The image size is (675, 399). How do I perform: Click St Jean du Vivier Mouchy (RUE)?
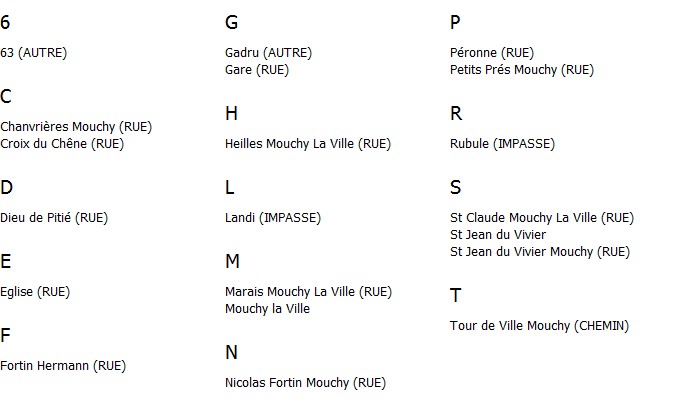click(x=540, y=252)
